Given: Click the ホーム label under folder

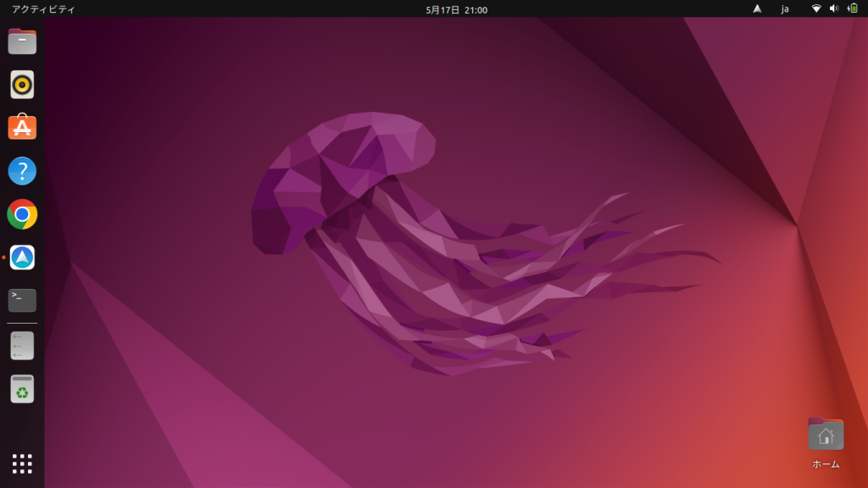Looking at the screenshot, I should coord(826,464).
